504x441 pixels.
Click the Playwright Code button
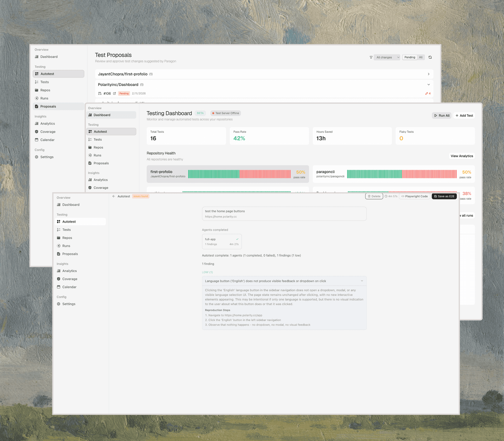click(x=414, y=196)
